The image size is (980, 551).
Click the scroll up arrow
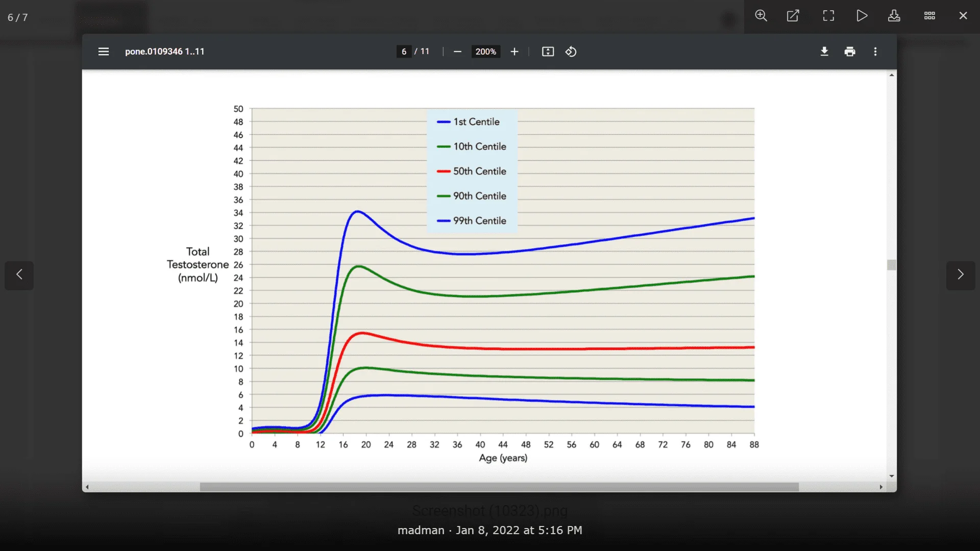point(892,75)
